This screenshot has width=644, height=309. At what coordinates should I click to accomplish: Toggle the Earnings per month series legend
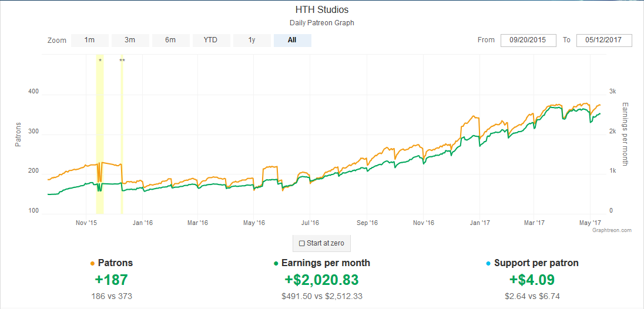pos(322,263)
